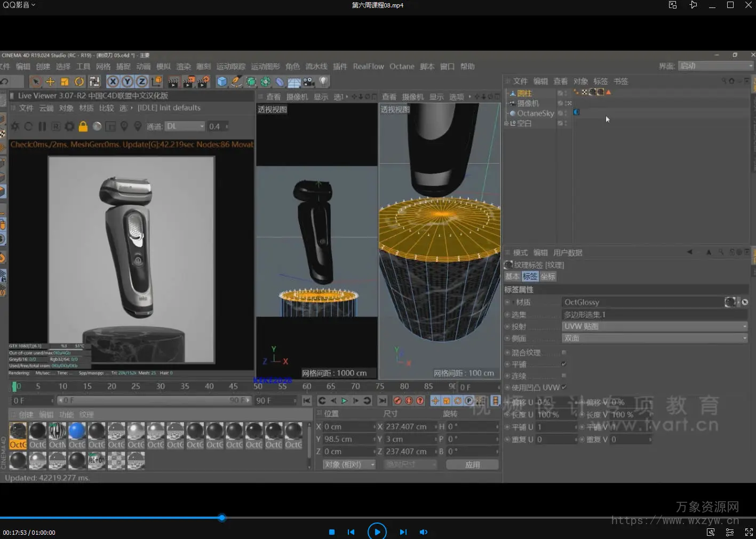This screenshot has width=756, height=539.
Task: Open the 投射 UVW 贴图 dropdown
Action: tap(655, 326)
